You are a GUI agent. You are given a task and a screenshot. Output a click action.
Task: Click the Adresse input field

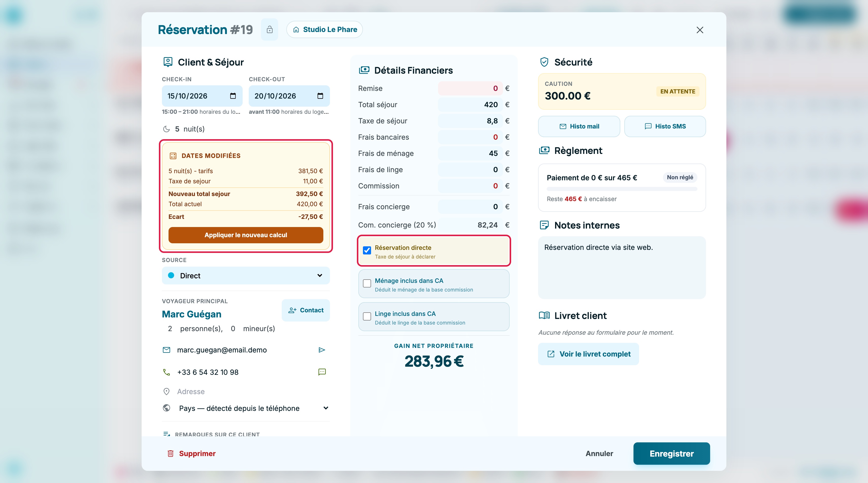coord(253,392)
